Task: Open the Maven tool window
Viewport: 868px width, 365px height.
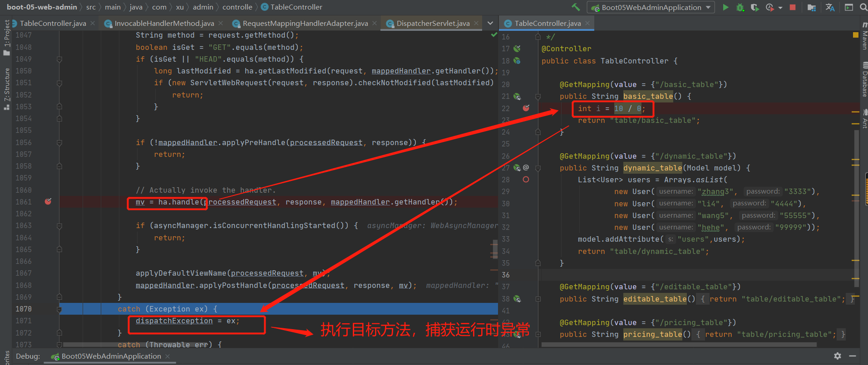Action: coord(864,36)
